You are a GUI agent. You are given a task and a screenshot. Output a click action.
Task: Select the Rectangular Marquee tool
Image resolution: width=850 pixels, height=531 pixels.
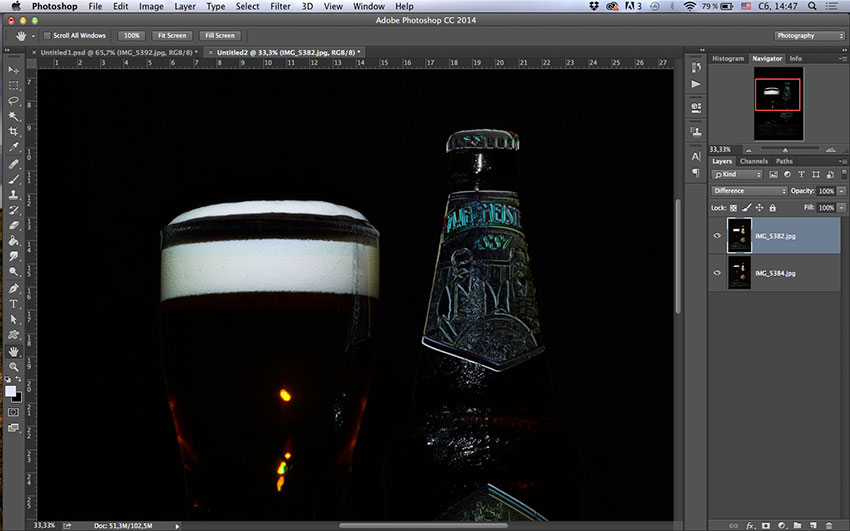point(14,86)
